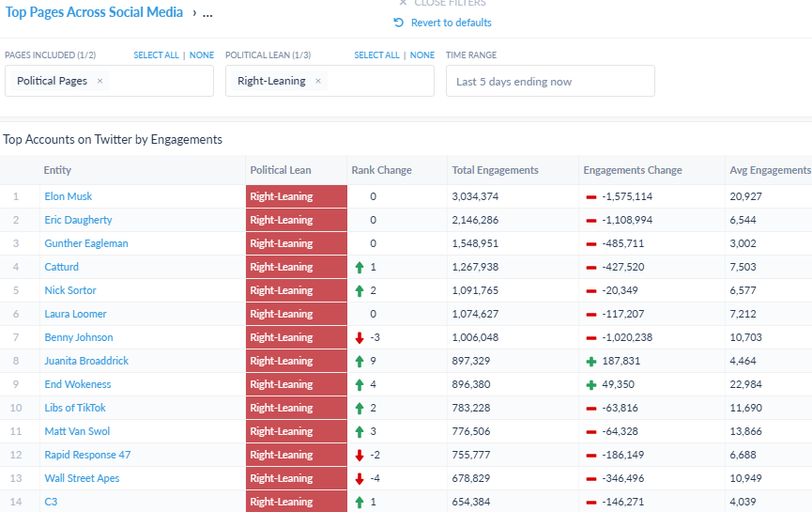Viewport: 812px width, 512px height.
Task: Click the Revert to defaults icon
Action: 398,23
